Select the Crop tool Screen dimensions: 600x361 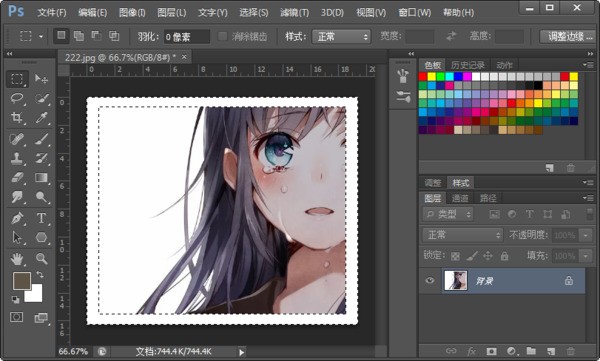[17, 118]
